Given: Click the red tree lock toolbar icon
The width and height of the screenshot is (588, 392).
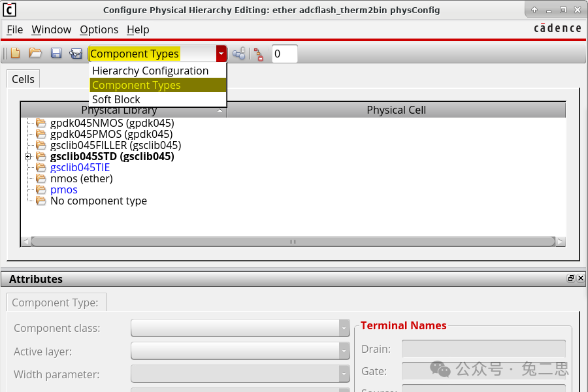Looking at the screenshot, I should pos(258,54).
